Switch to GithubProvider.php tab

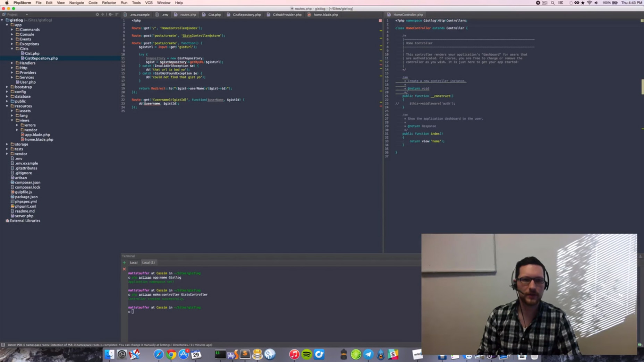284,15
